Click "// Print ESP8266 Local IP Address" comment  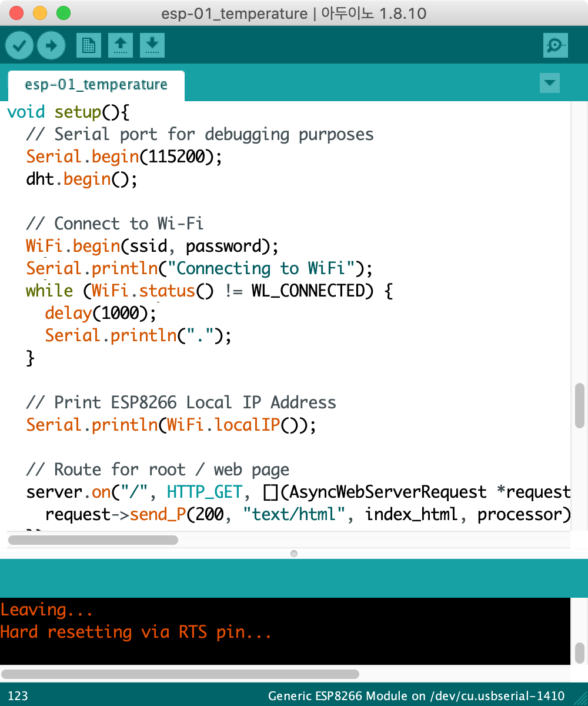coord(181,402)
